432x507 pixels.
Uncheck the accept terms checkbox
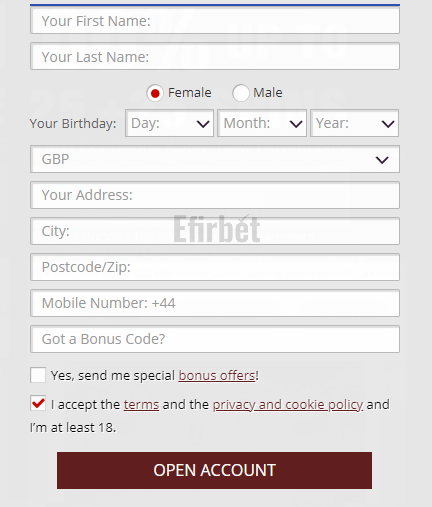pos(38,403)
